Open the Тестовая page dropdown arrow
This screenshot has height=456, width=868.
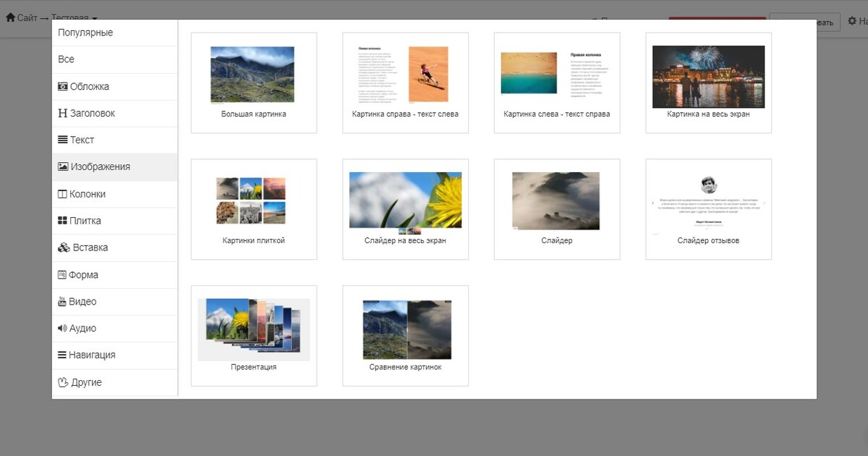click(95, 18)
